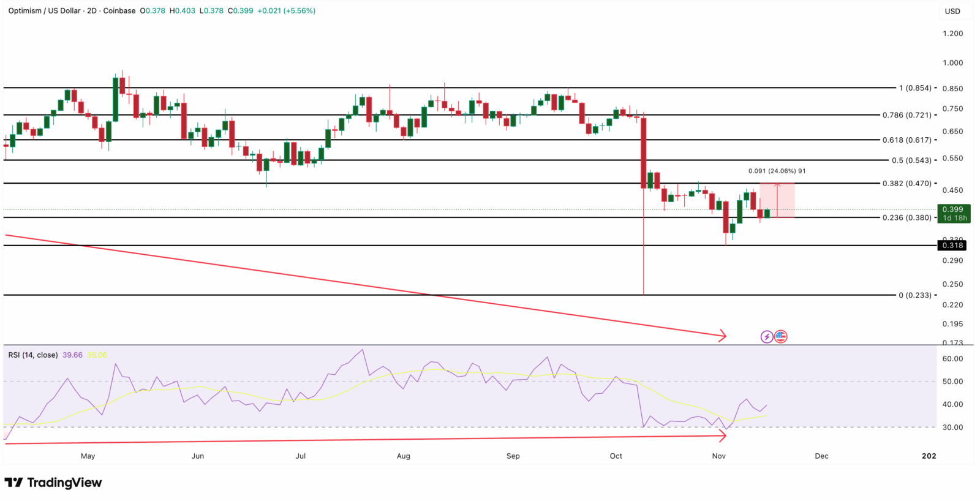980x501 pixels.
Task: Click the Optimism / US Dollar symbol title
Action: pos(44,11)
